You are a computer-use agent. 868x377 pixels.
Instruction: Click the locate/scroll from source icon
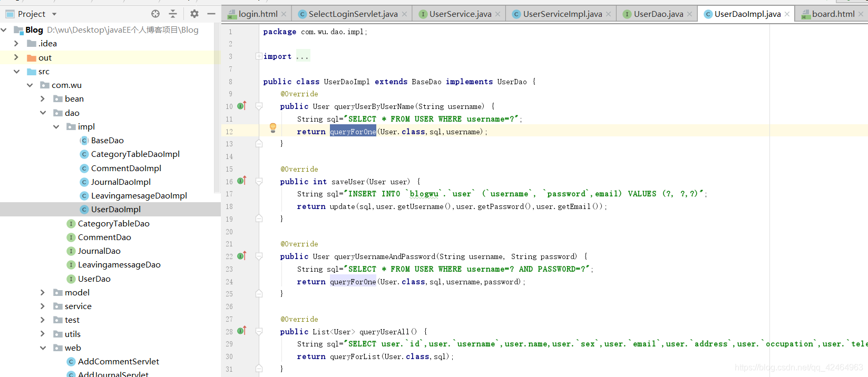(x=155, y=14)
